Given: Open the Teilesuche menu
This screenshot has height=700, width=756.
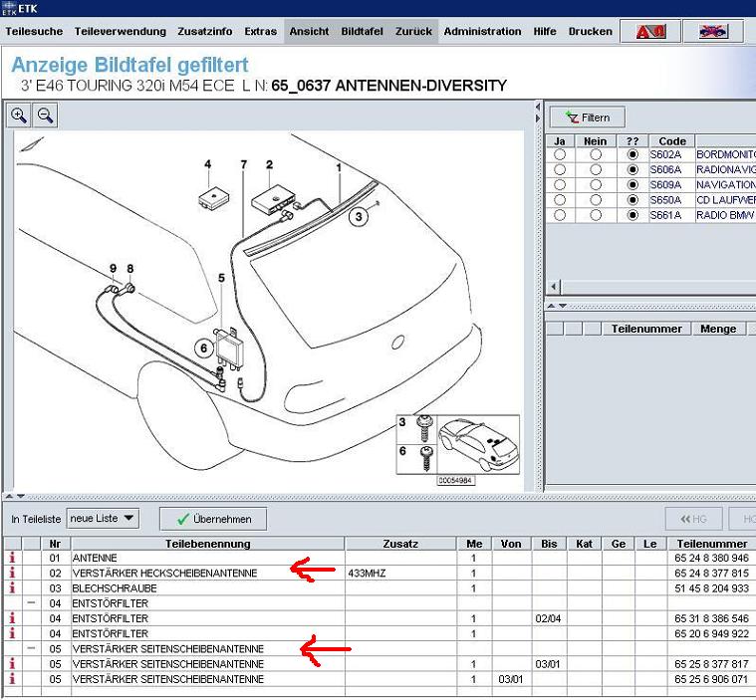Looking at the screenshot, I should (x=34, y=31).
